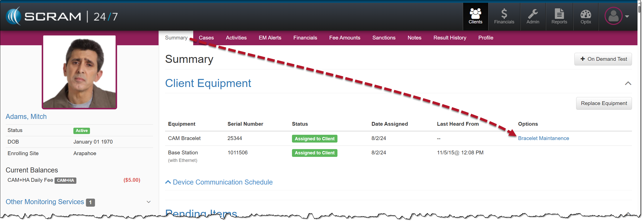This screenshot has width=644, height=224.
Task: Open the user account dropdown arrow
Action: coord(627,17)
